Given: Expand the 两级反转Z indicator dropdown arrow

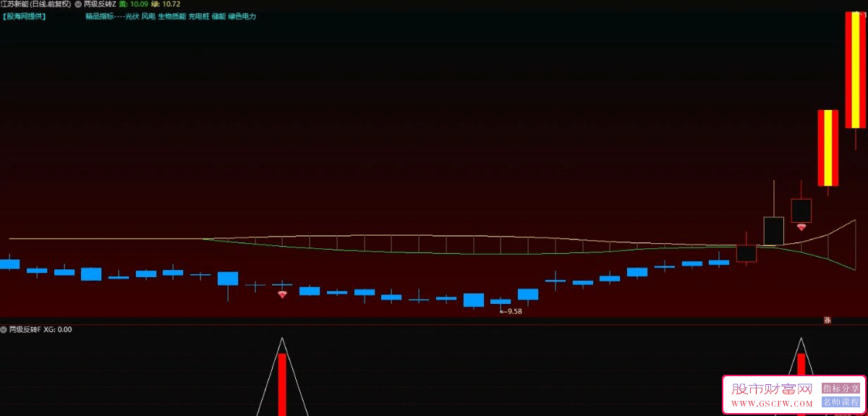Looking at the screenshot, I should [78, 4].
